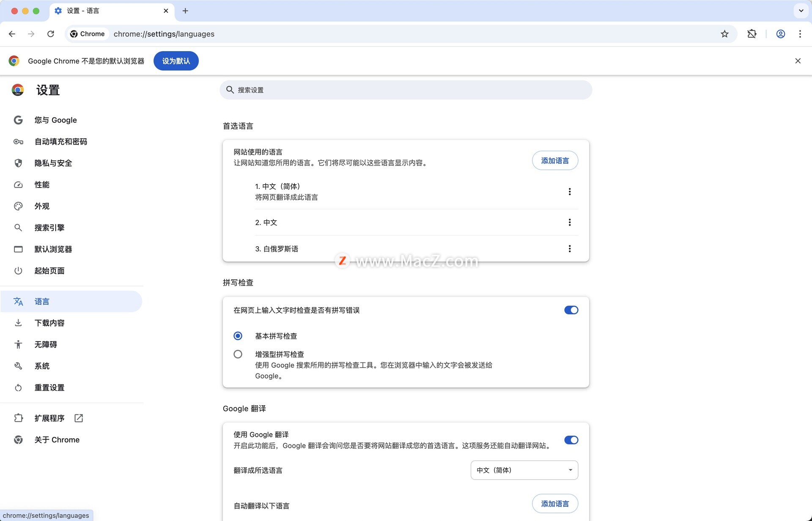The height and width of the screenshot is (521, 812).
Task: Click the palette appearance icon
Action: click(18, 206)
